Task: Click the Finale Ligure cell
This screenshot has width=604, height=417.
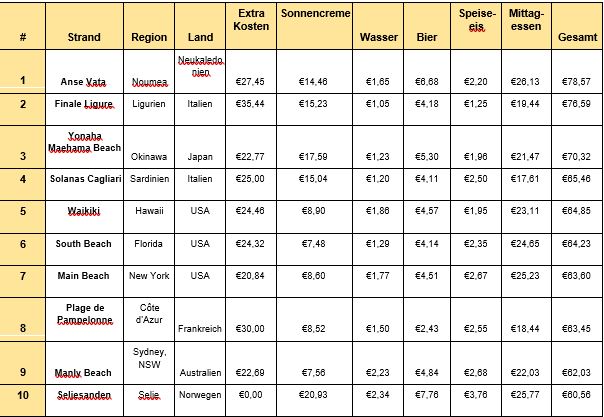Action: coord(84,109)
